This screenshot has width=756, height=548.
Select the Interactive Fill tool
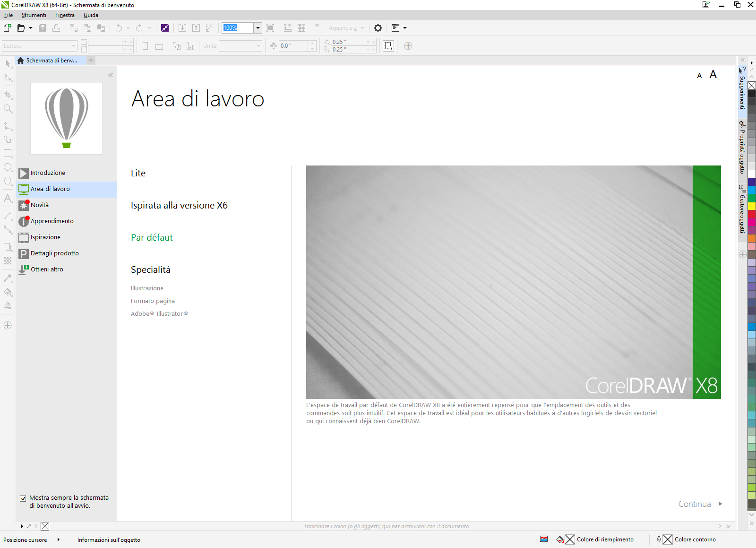8,292
